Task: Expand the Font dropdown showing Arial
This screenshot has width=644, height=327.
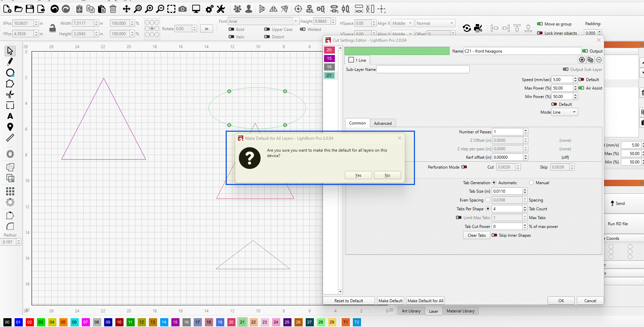Action: pos(263,21)
